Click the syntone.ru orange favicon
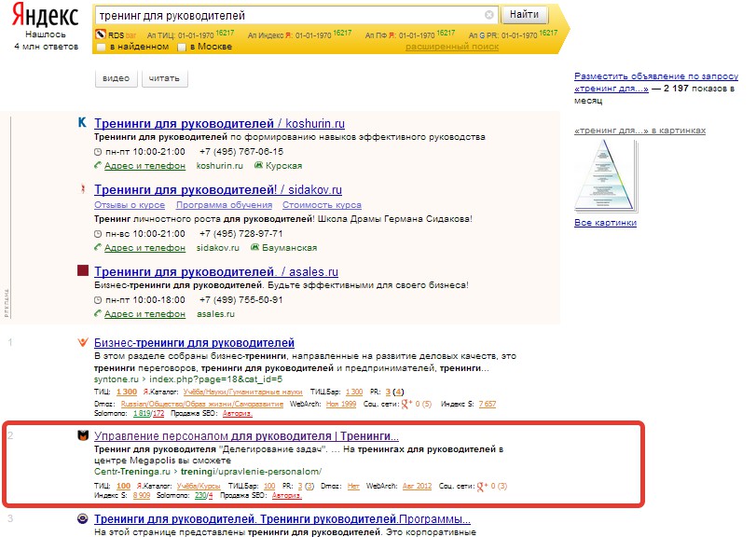Image resolution: width=756 pixels, height=537 pixels. [x=83, y=342]
